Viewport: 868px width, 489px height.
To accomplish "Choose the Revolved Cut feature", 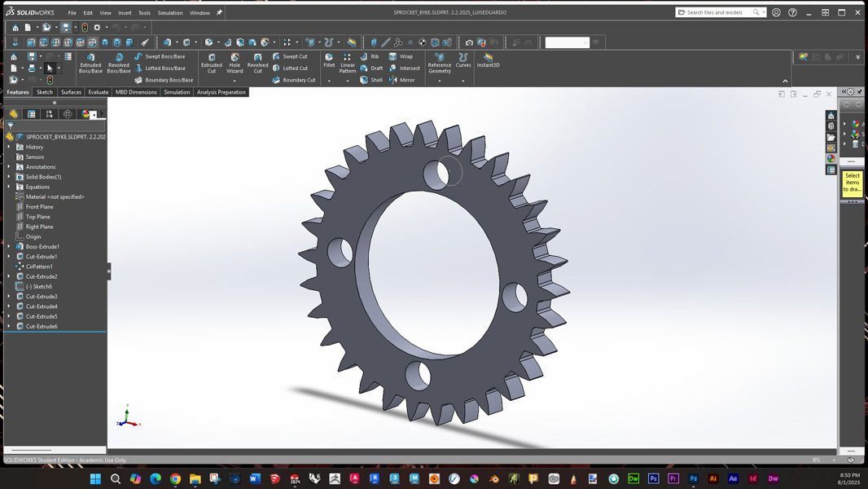I will pos(257,63).
